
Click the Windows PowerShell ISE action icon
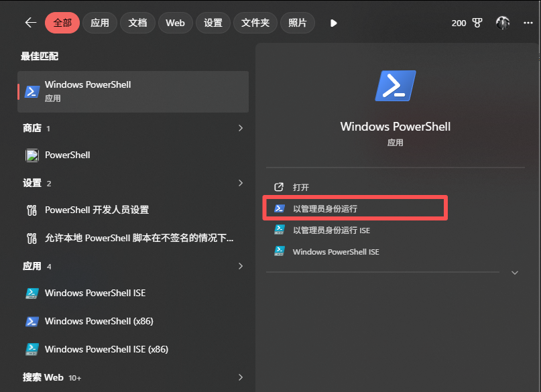pyautogui.click(x=279, y=251)
